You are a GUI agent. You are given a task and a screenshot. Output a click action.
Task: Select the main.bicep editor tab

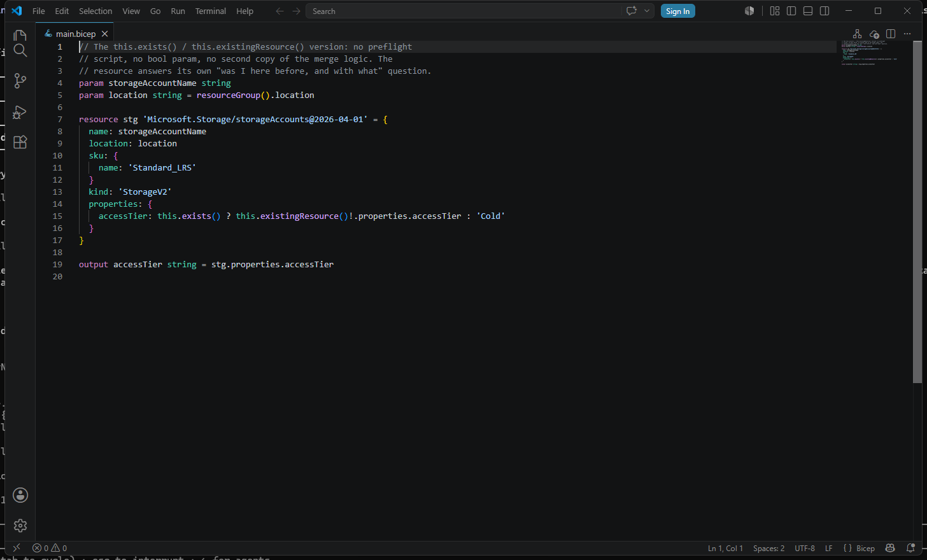(76, 34)
